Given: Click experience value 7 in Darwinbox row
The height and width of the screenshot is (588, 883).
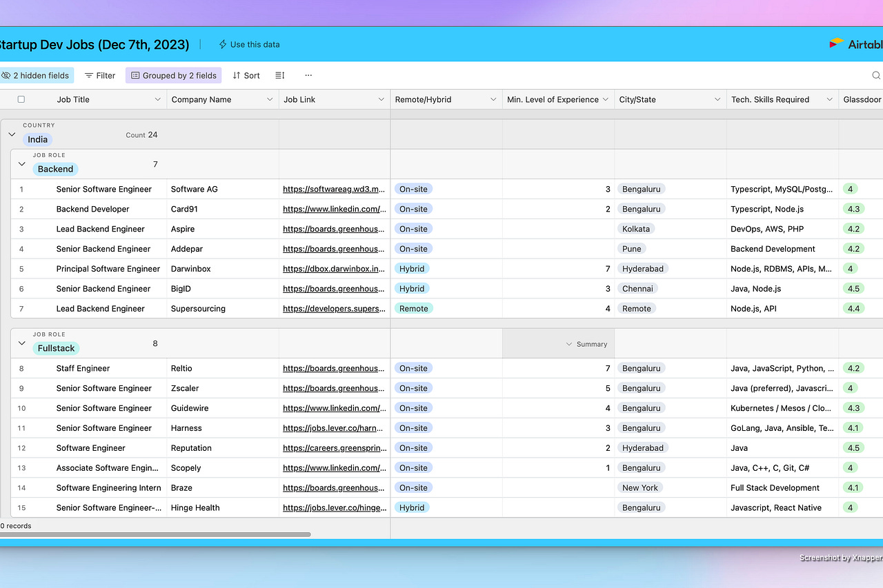Looking at the screenshot, I should 608,269.
